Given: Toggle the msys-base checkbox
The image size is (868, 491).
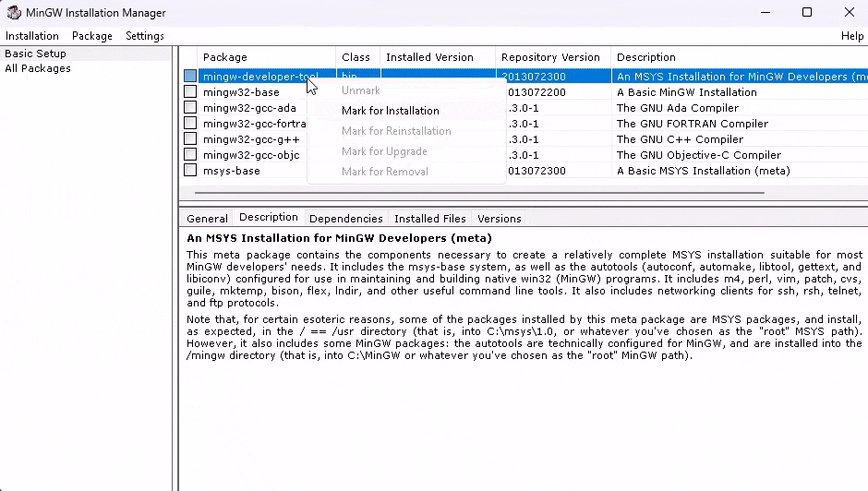Looking at the screenshot, I should 190,170.
